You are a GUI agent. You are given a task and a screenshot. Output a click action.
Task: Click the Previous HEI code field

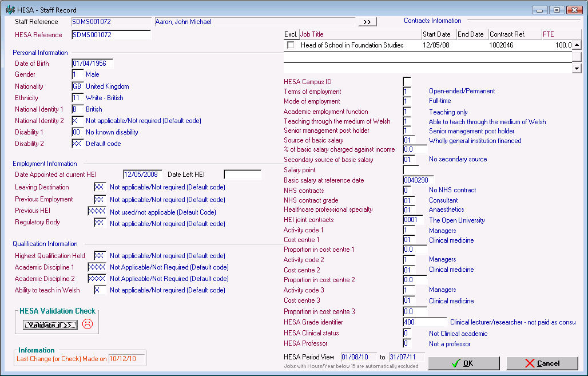pos(97,211)
